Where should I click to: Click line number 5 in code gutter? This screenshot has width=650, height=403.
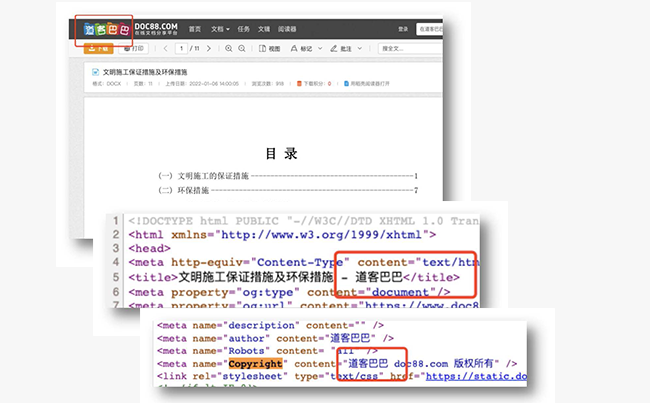116,277
